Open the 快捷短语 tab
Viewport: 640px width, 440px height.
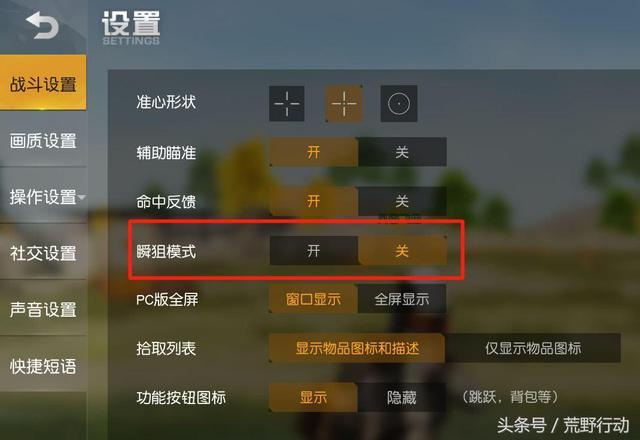pos(43,366)
